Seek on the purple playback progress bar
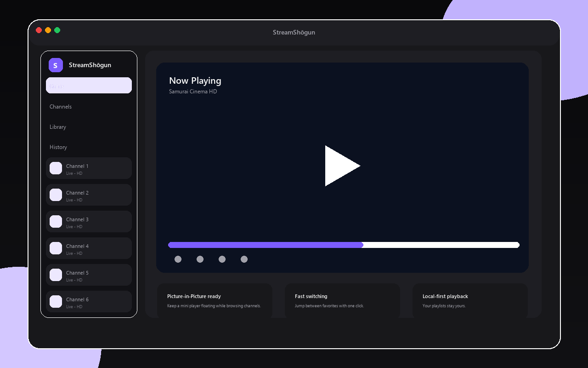 point(266,245)
